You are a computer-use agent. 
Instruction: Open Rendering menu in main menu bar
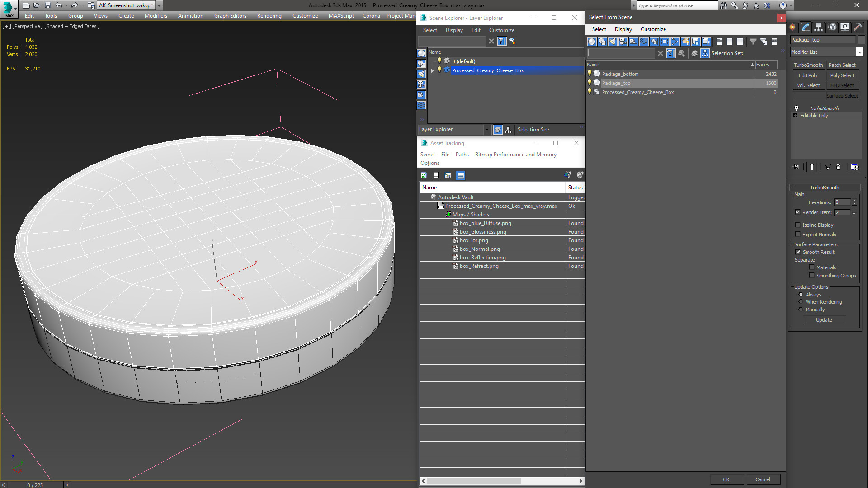pos(269,16)
